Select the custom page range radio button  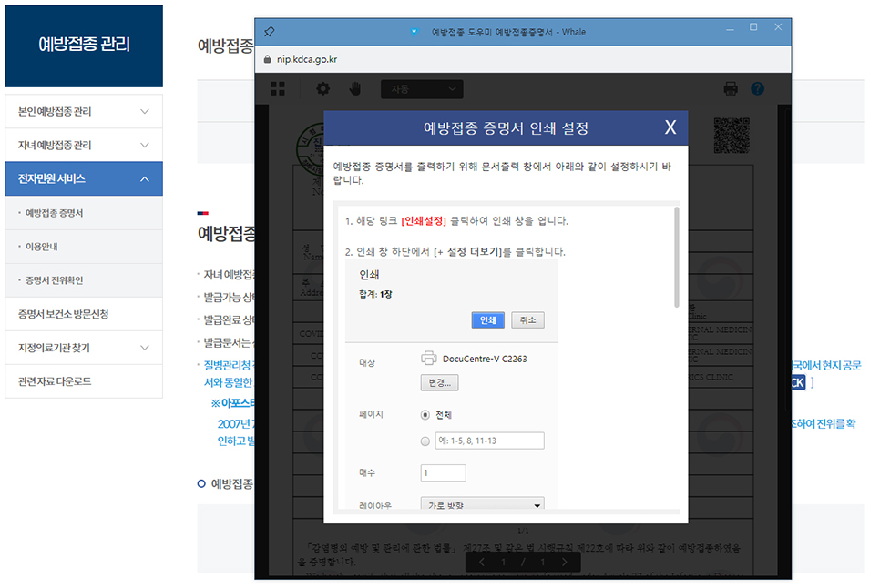pos(425,441)
